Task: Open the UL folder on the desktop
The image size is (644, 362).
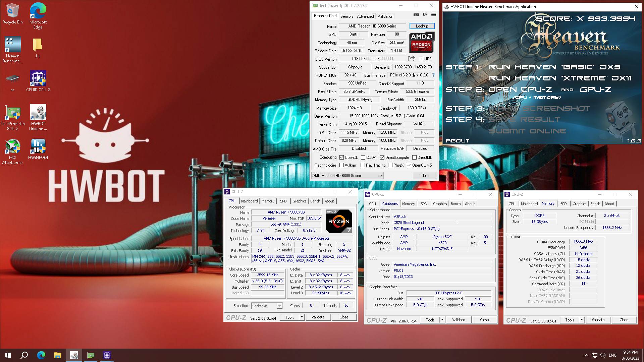Action: click(x=38, y=48)
